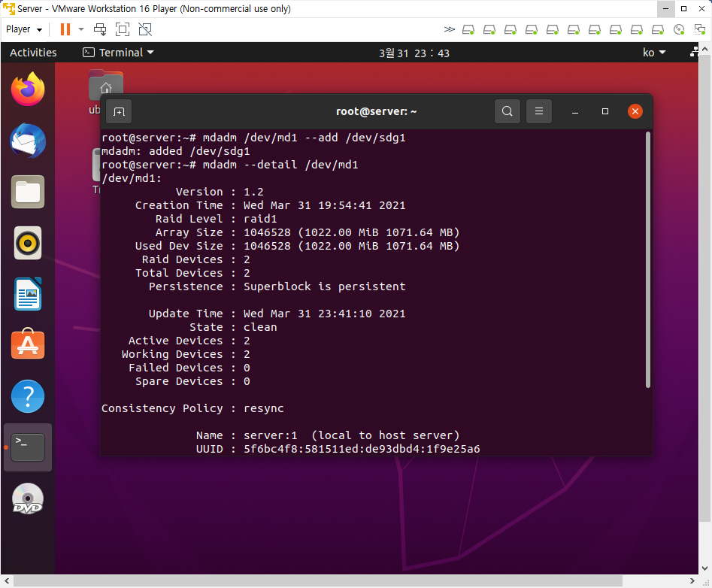Minimize the terminal window
This screenshot has width=712, height=588.
(575, 111)
